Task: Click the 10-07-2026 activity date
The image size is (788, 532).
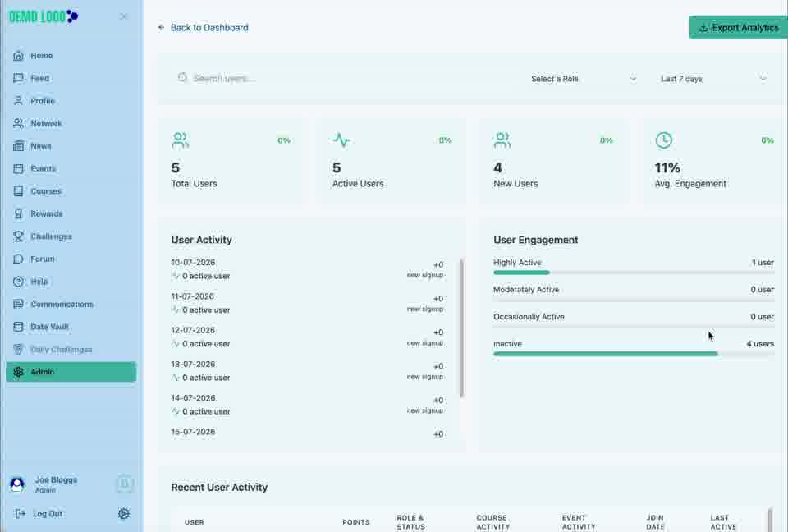Action: (x=193, y=263)
